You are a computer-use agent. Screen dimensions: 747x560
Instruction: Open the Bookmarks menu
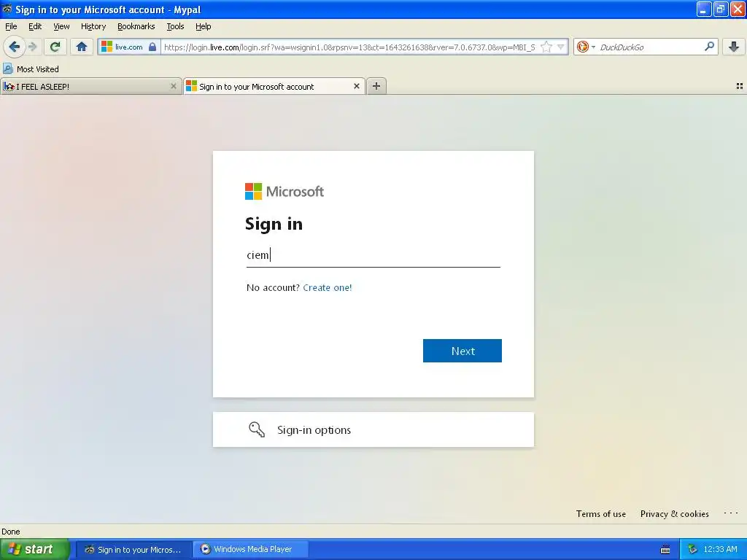(x=136, y=26)
